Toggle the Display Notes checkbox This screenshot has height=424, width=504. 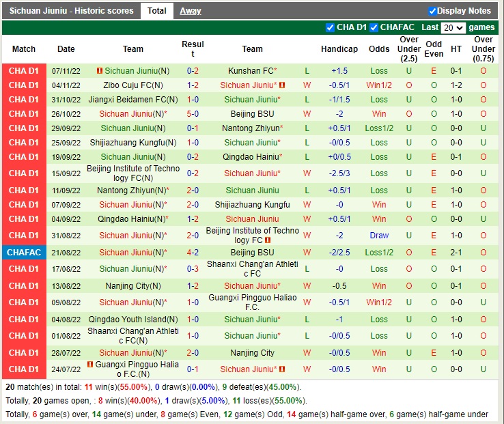click(x=432, y=11)
